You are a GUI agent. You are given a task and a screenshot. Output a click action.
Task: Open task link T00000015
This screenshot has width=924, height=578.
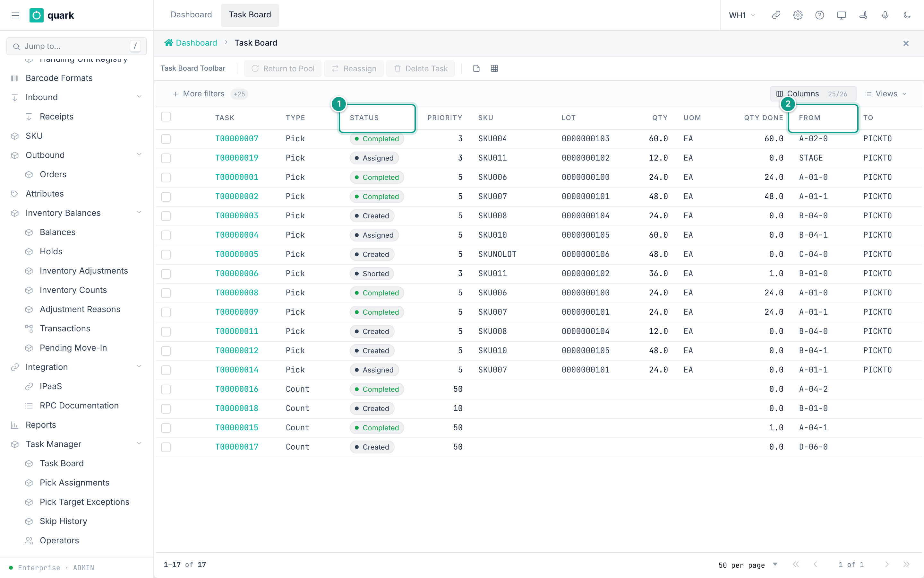pyautogui.click(x=237, y=428)
